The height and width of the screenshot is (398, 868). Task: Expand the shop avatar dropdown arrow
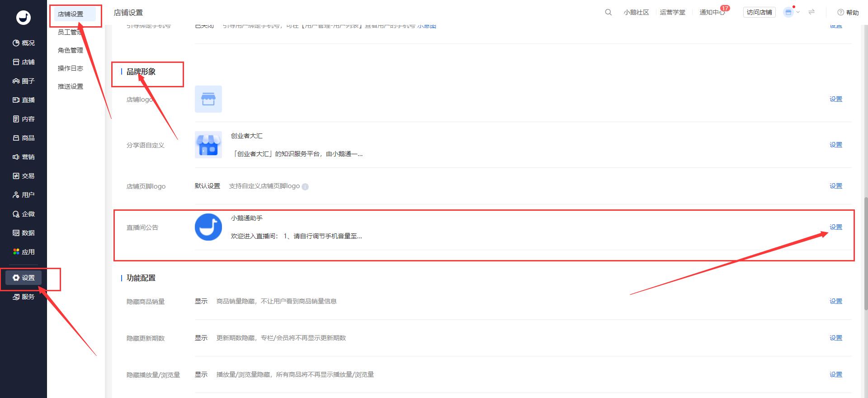(798, 12)
